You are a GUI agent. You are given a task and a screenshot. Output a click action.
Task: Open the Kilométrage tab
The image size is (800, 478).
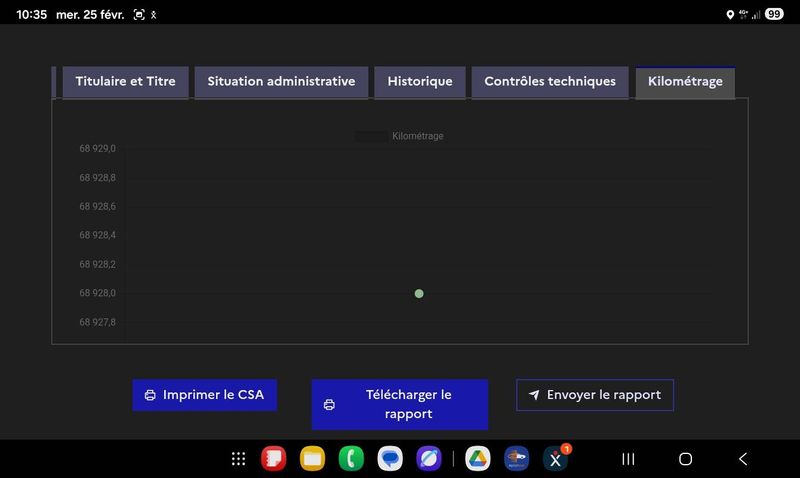685,82
